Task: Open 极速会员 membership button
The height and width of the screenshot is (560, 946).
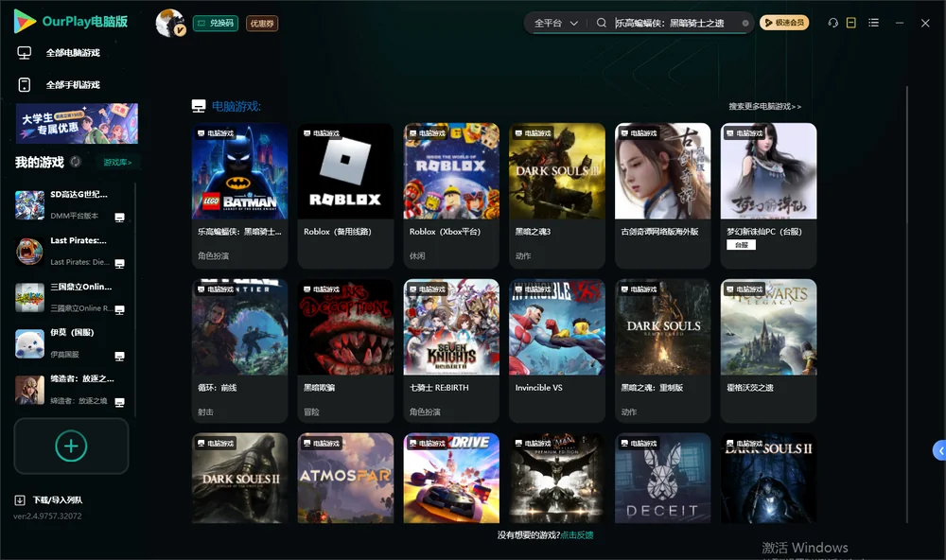Action: point(784,23)
